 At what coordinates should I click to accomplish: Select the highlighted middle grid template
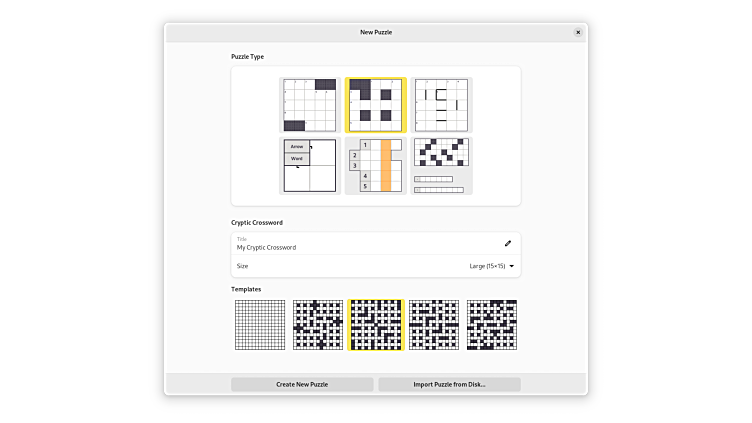pos(376,325)
